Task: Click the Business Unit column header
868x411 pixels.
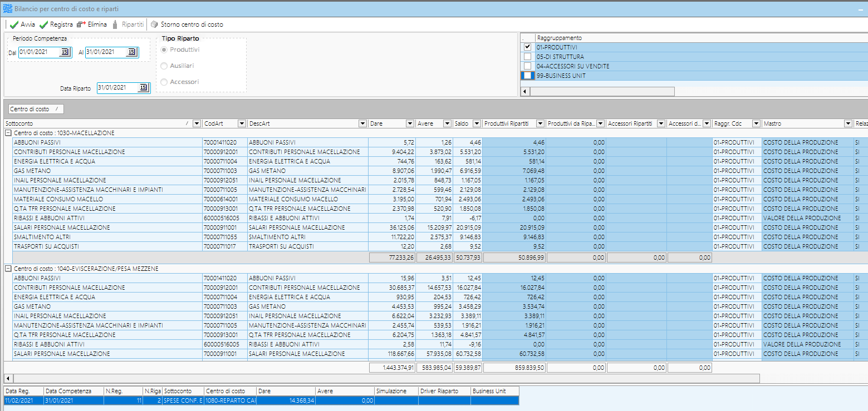Action: (495, 391)
